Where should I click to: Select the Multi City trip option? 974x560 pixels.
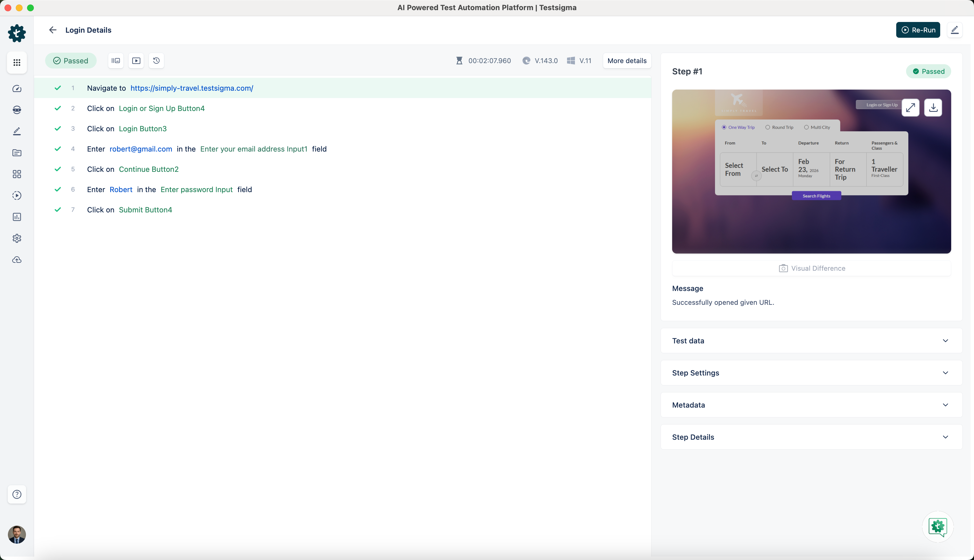(807, 127)
